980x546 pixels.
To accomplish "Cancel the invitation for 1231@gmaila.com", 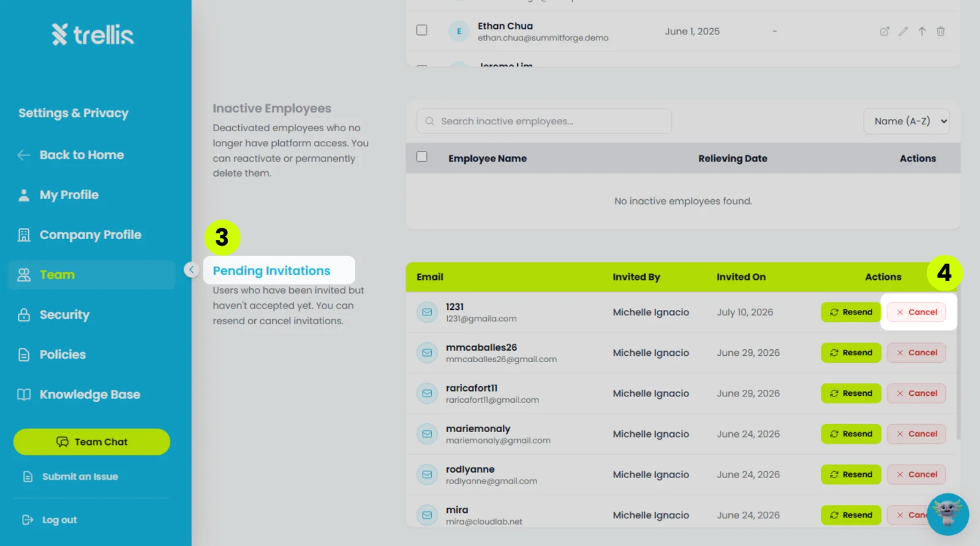I will tap(916, 313).
